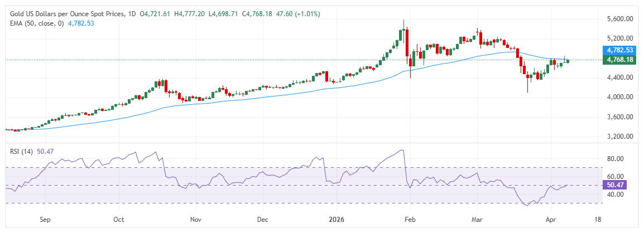Click the 18 date axis label
This screenshot has width=644, height=233.
tap(598, 220)
